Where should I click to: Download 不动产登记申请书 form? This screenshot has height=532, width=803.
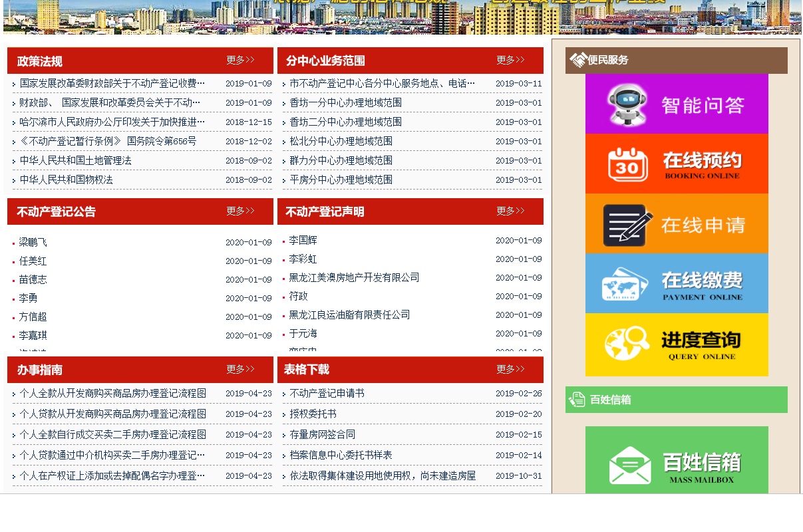click(327, 394)
